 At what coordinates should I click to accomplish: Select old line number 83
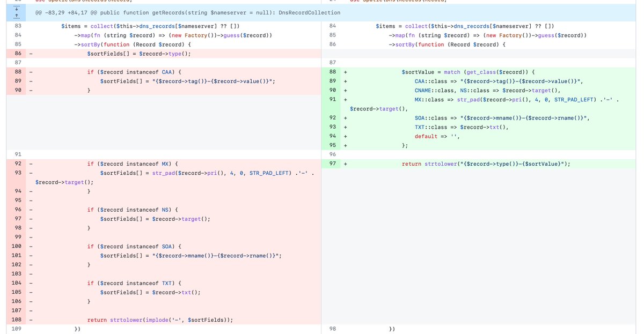[18, 26]
